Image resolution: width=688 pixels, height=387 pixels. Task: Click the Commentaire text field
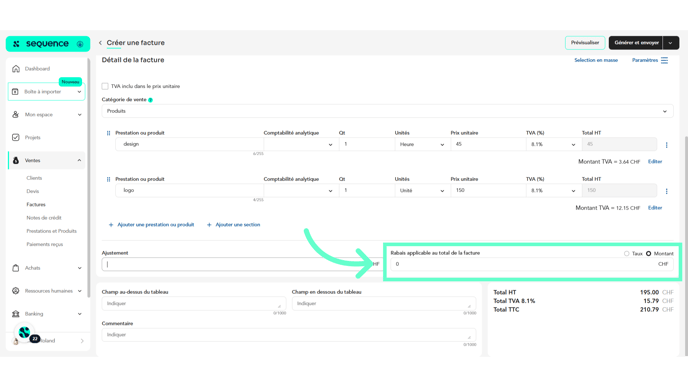[289, 335]
